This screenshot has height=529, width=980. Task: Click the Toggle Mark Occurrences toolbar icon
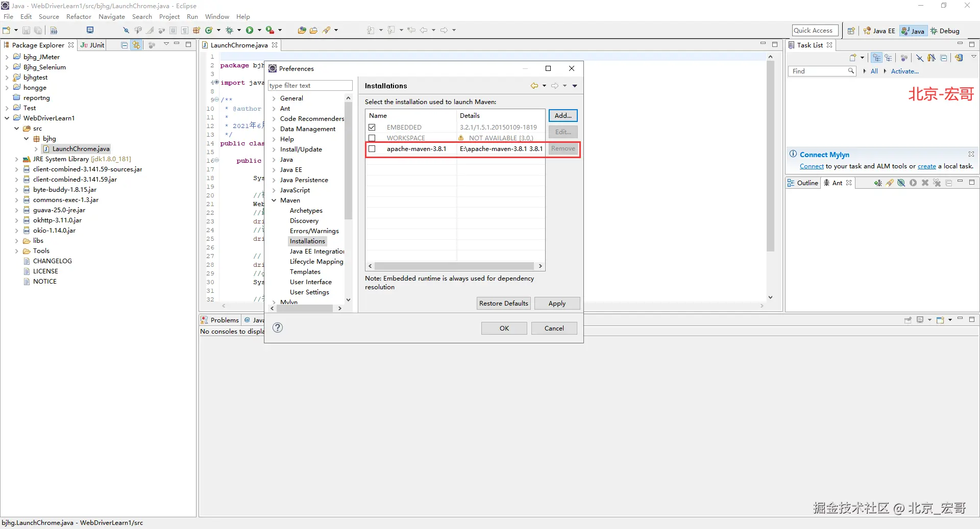click(150, 31)
